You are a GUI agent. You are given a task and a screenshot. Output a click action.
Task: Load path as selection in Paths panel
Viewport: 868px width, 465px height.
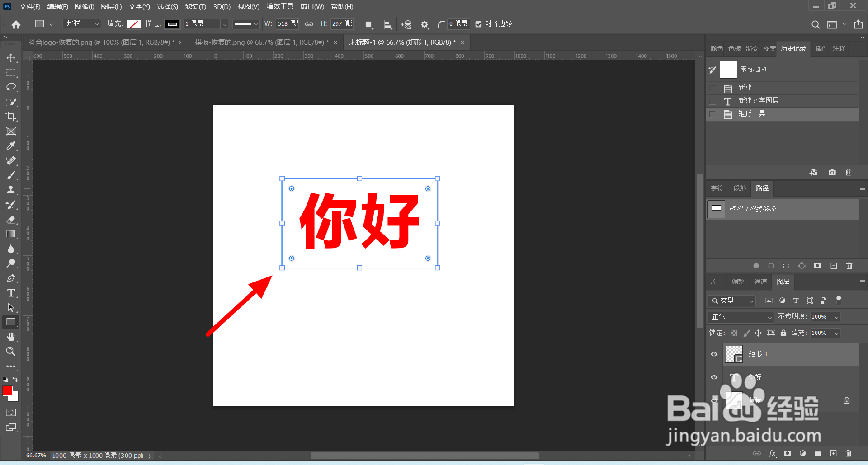tap(786, 266)
